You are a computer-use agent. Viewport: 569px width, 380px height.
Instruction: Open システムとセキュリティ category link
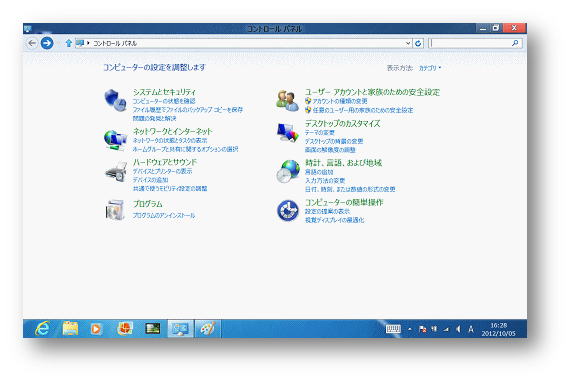[164, 92]
